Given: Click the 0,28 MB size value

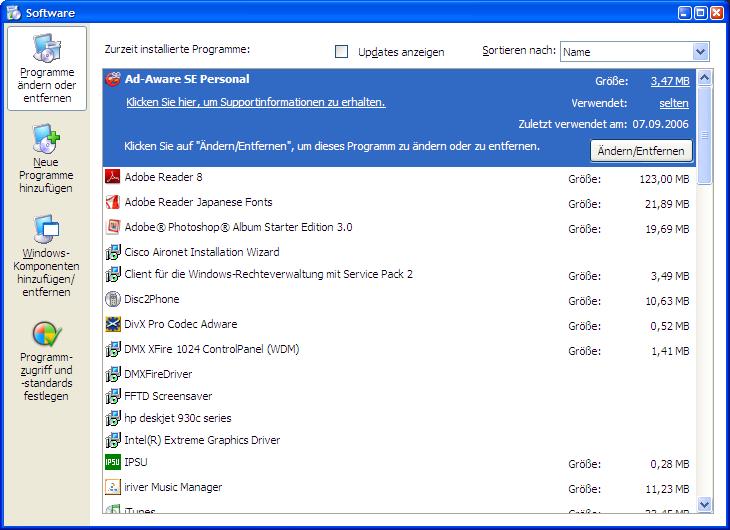Looking at the screenshot, I should (669, 464).
